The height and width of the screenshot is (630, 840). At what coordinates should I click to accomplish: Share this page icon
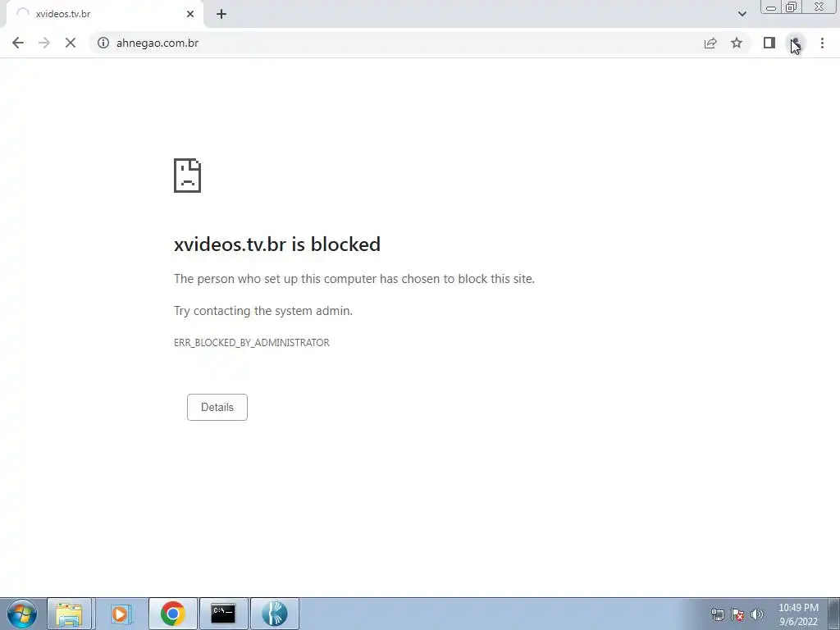pyautogui.click(x=710, y=43)
